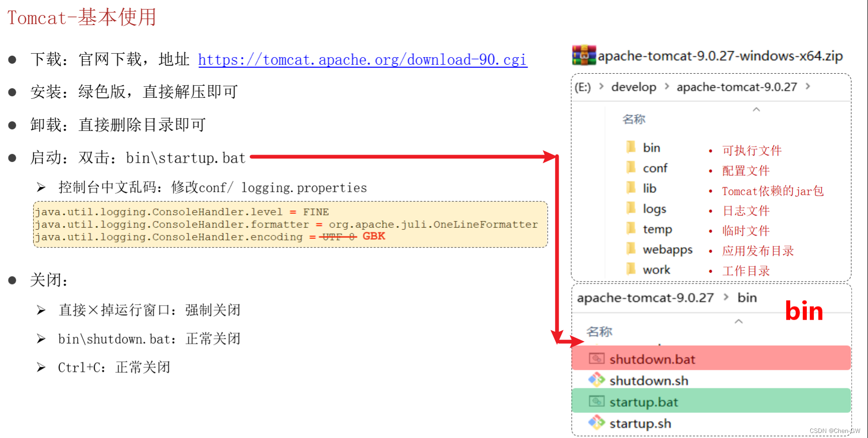Select the startup.sh file name
Viewport: 868px width, 438px height.
coord(640,424)
